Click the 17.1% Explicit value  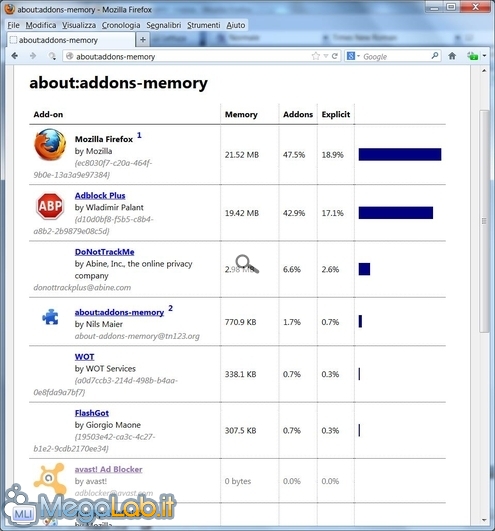click(332, 213)
